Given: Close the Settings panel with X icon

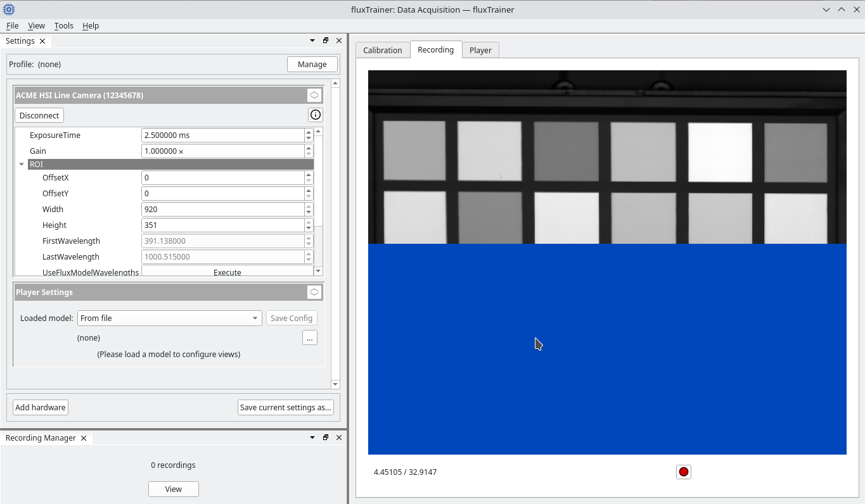Looking at the screenshot, I should (x=339, y=41).
